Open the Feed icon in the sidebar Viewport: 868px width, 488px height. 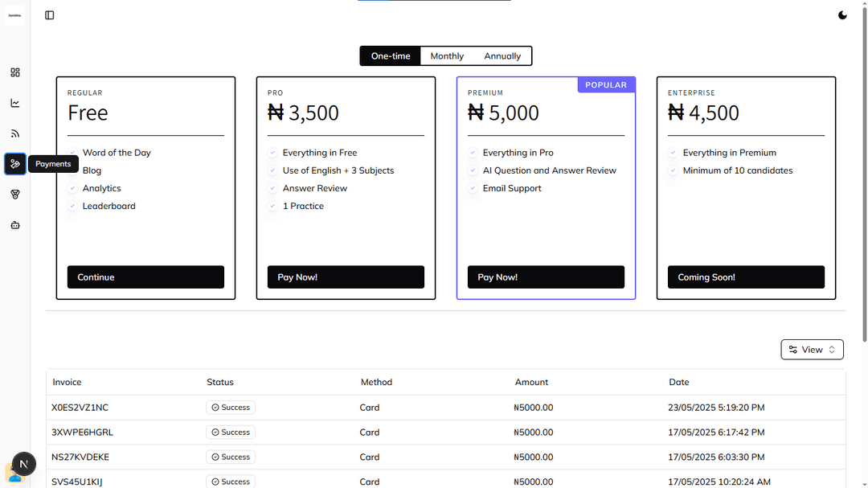click(14, 133)
